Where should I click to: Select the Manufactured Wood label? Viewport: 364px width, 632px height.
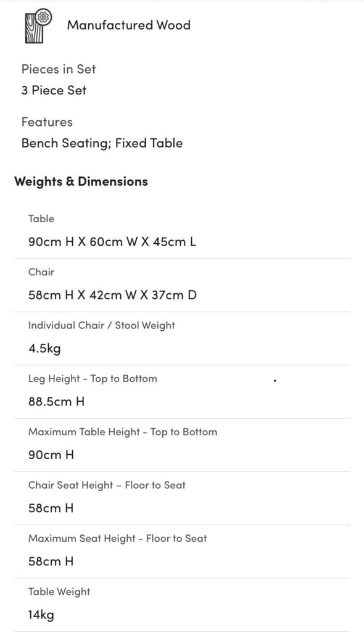click(128, 25)
